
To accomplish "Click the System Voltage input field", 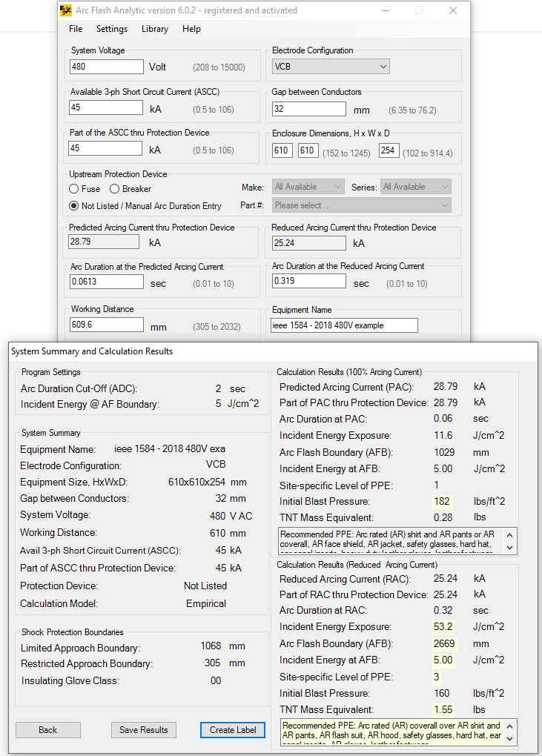I will (106, 67).
